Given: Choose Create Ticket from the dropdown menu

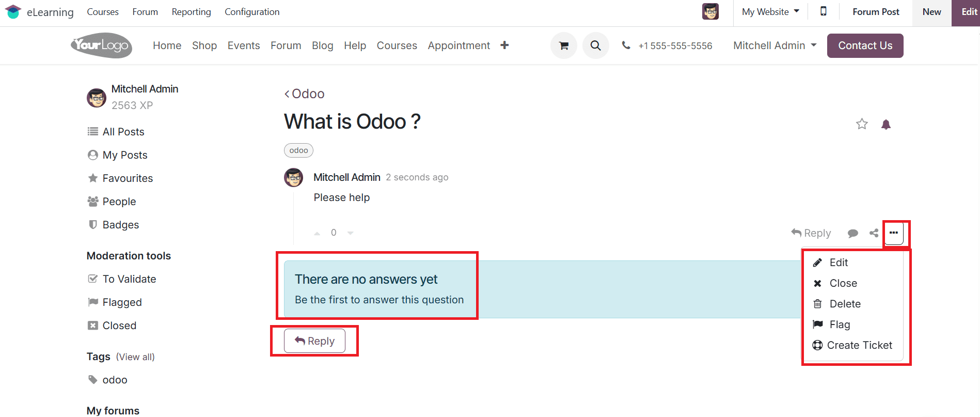Looking at the screenshot, I should (x=859, y=345).
